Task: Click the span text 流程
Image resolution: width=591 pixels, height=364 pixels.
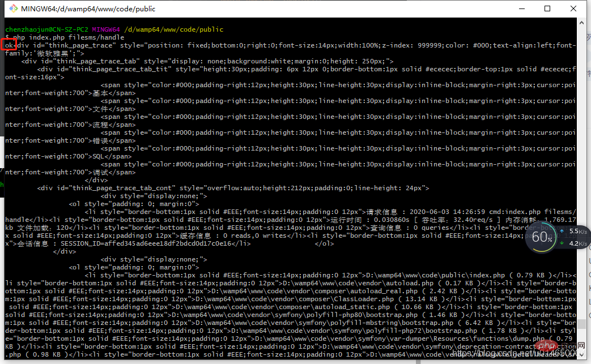Action: coord(100,125)
